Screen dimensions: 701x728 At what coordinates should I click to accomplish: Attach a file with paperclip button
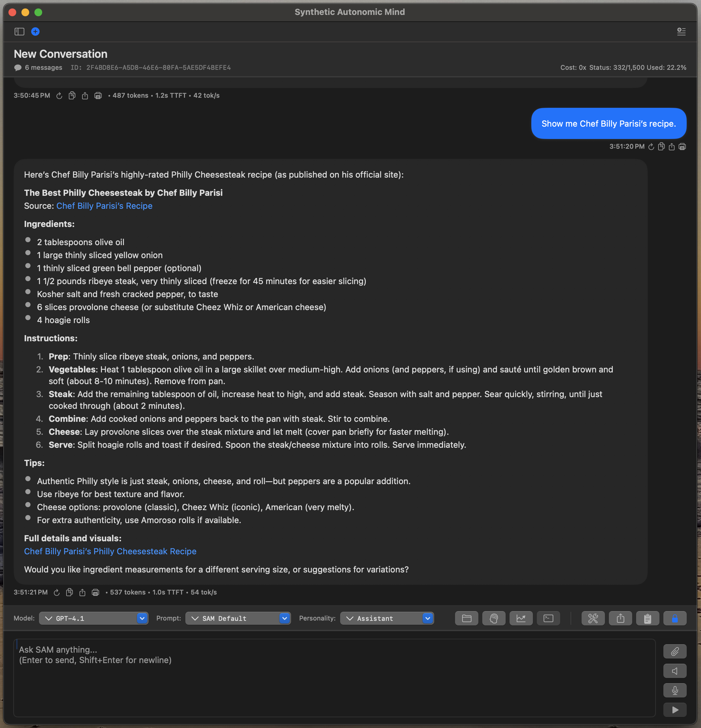tap(674, 651)
